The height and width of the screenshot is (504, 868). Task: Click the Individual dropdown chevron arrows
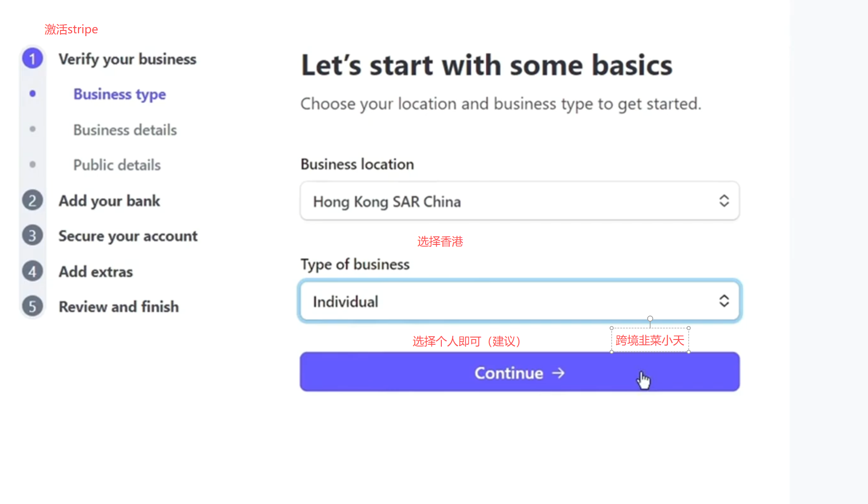pos(723,300)
